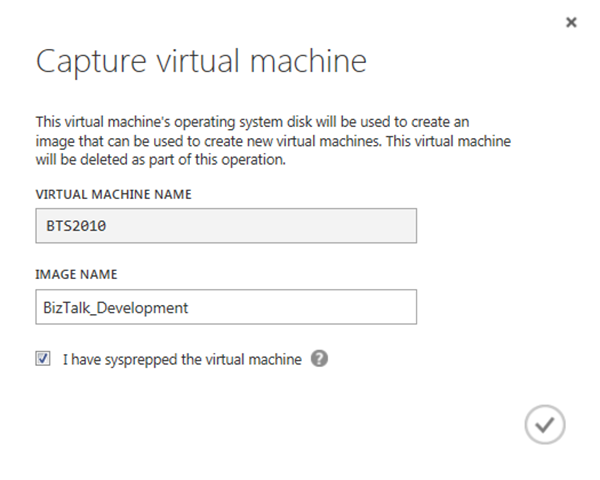
Task: Toggle the sysprepped virtual machine checkbox
Action: tap(43, 359)
